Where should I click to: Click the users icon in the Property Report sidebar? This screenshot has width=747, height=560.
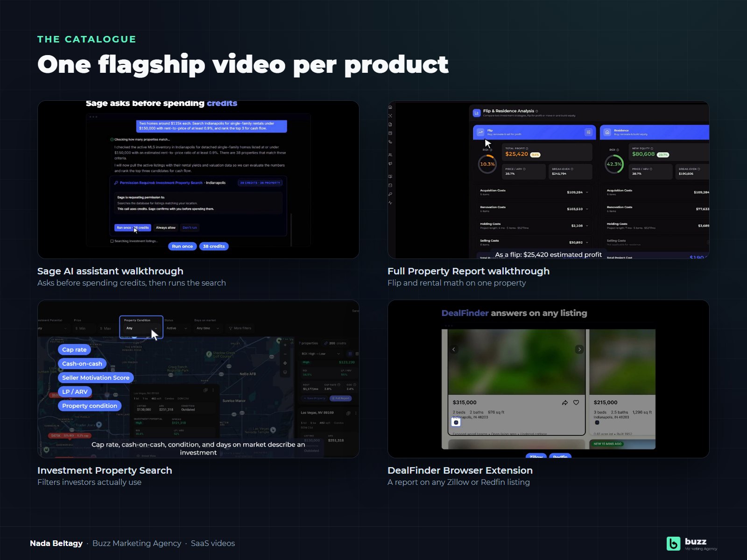point(390,154)
